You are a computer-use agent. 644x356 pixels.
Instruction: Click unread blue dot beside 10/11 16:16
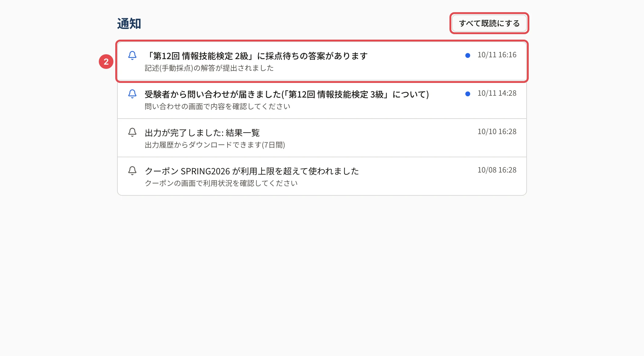pyautogui.click(x=467, y=55)
